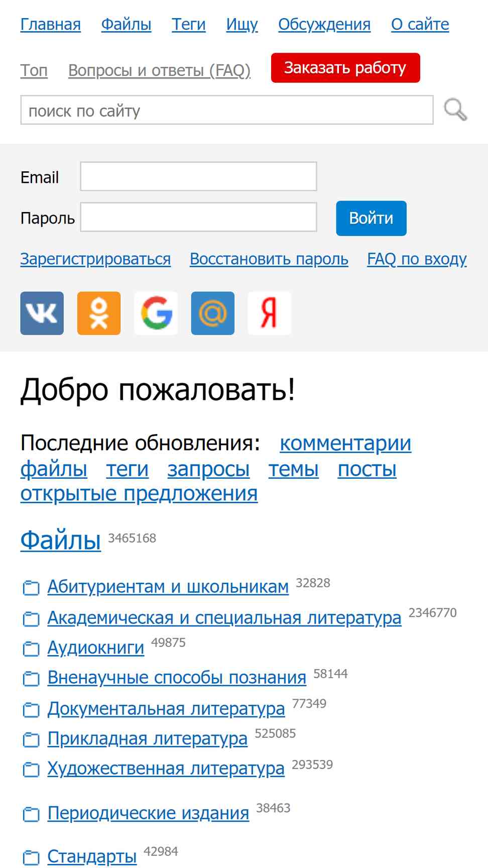Open Восстановить пароль link
The height and width of the screenshot is (868, 488).
click(x=269, y=259)
